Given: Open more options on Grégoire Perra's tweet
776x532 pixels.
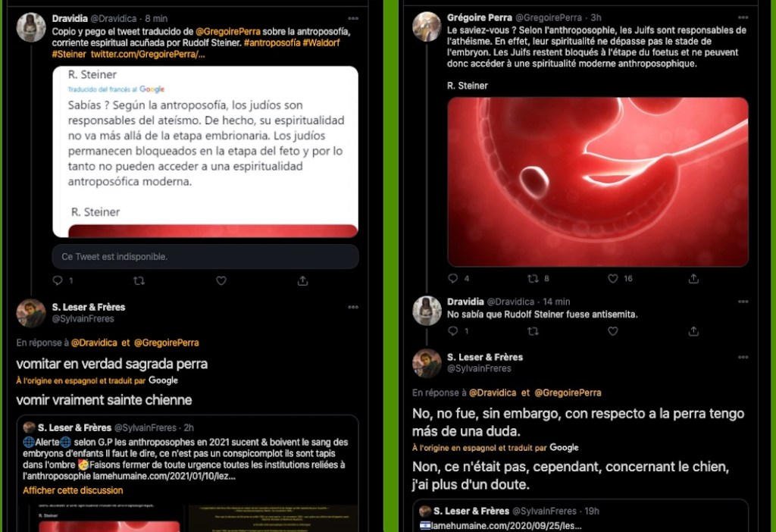Looking at the screenshot, I should pyautogui.click(x=743, y=17).
